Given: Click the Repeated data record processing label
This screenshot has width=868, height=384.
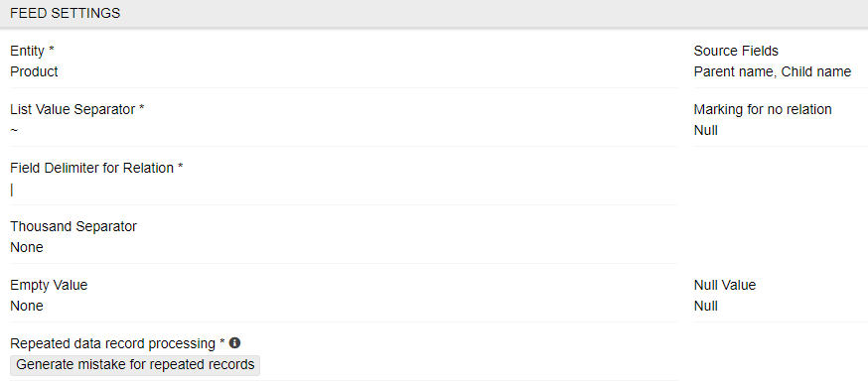Looking at the screenshot, I should coord(118,343).
